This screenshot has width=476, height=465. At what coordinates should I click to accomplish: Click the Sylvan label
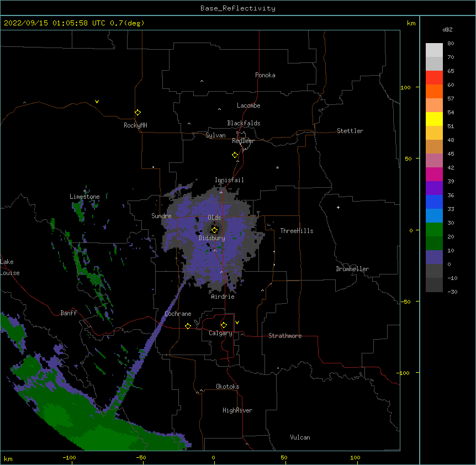[215, 135]
